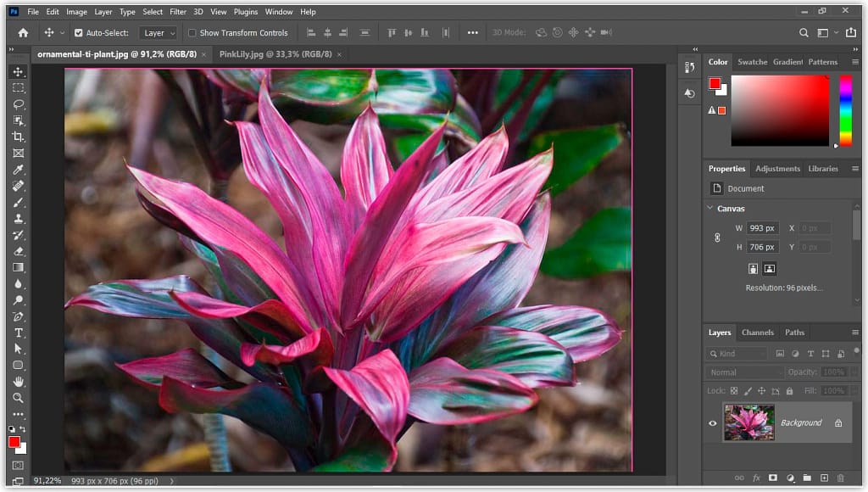Toggle the Auto-Select checkbox

79,33
